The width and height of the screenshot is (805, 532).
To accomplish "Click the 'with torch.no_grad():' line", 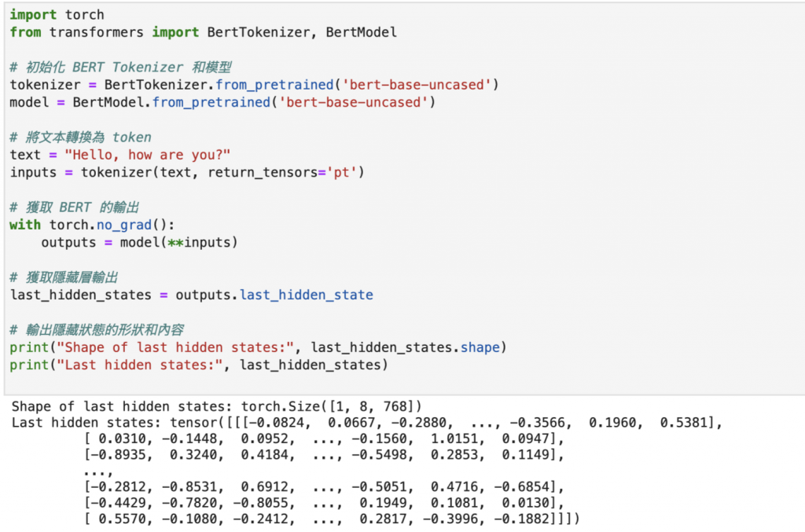I will [93, 225].
